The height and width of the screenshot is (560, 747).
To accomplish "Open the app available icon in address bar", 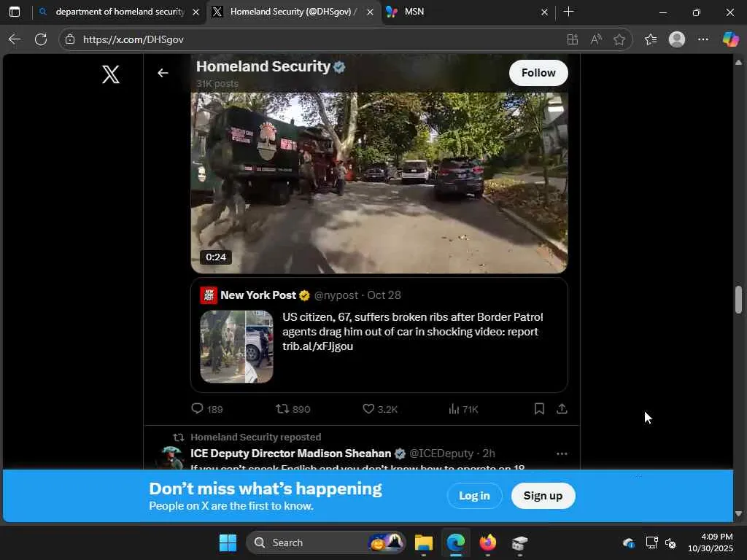I will tap(573, 39).
